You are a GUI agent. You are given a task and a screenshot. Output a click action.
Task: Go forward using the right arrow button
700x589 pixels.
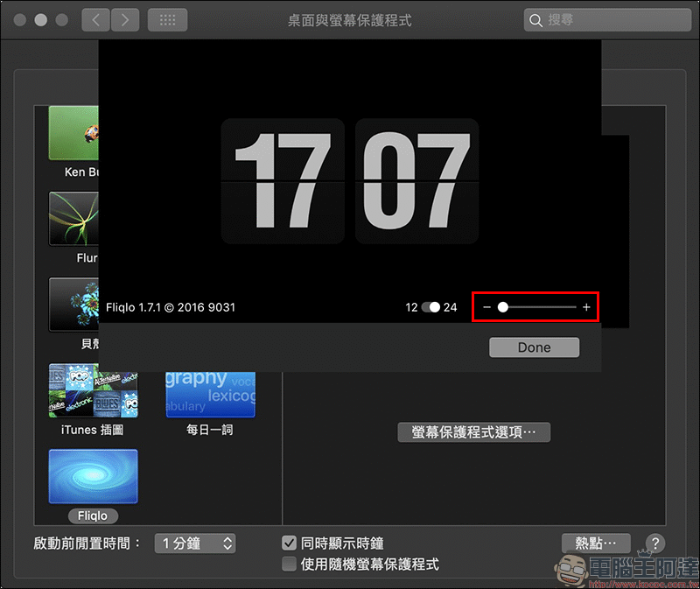(x=125, y=20)
